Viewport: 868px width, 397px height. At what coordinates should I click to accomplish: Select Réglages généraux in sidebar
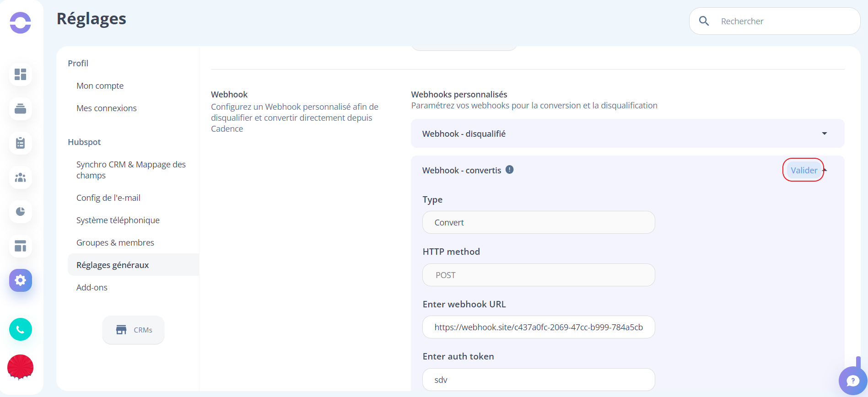[133, 265]
